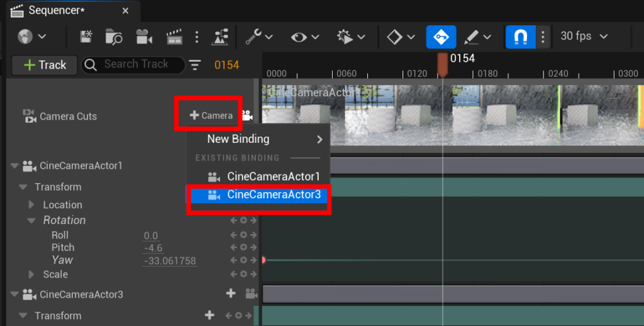The height and width of the screenshot is (326, 644).
Task: Add a key on the Pitch row
Action: (243, 247)
